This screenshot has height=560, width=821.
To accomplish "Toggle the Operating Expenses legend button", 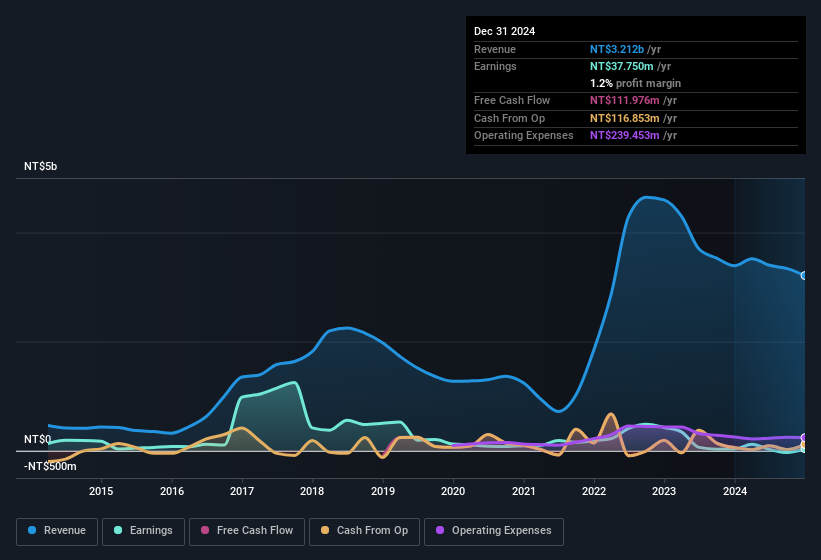I will pyautogui.click(x=494, y=532).
